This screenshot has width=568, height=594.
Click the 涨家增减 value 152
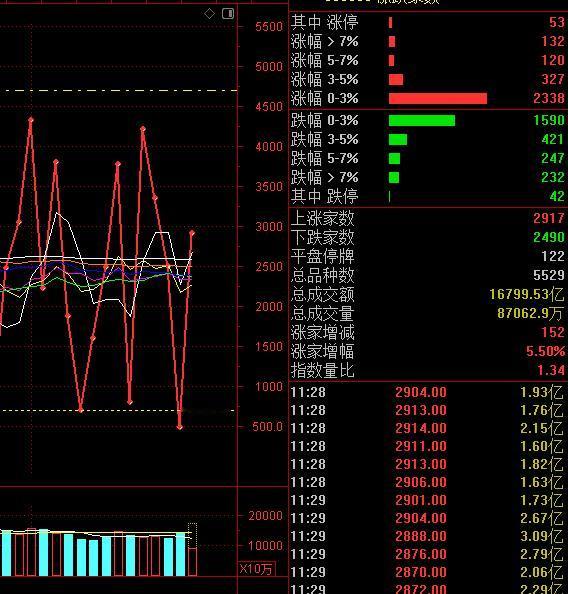tap(553, 332)
